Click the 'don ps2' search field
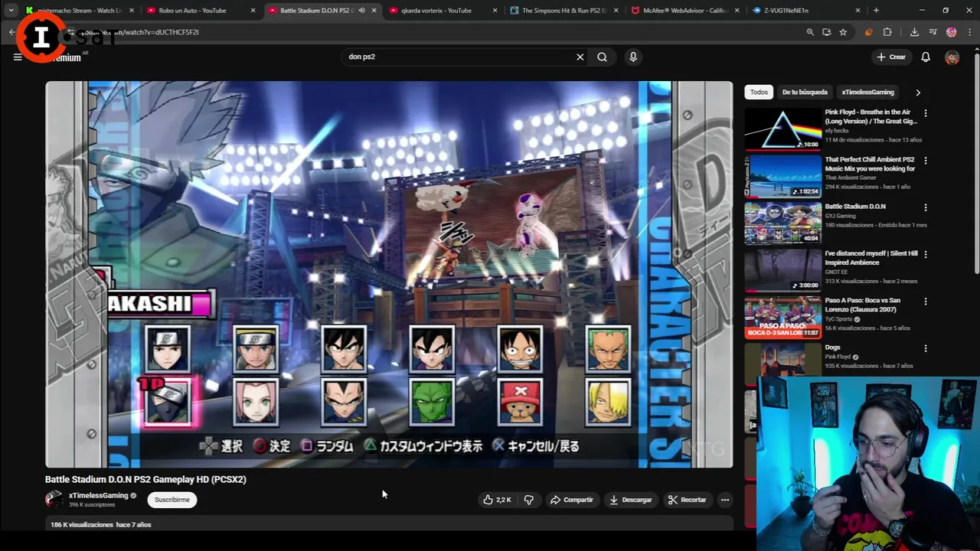This screenshot has height=551, width=980. [x=459, y=57]
